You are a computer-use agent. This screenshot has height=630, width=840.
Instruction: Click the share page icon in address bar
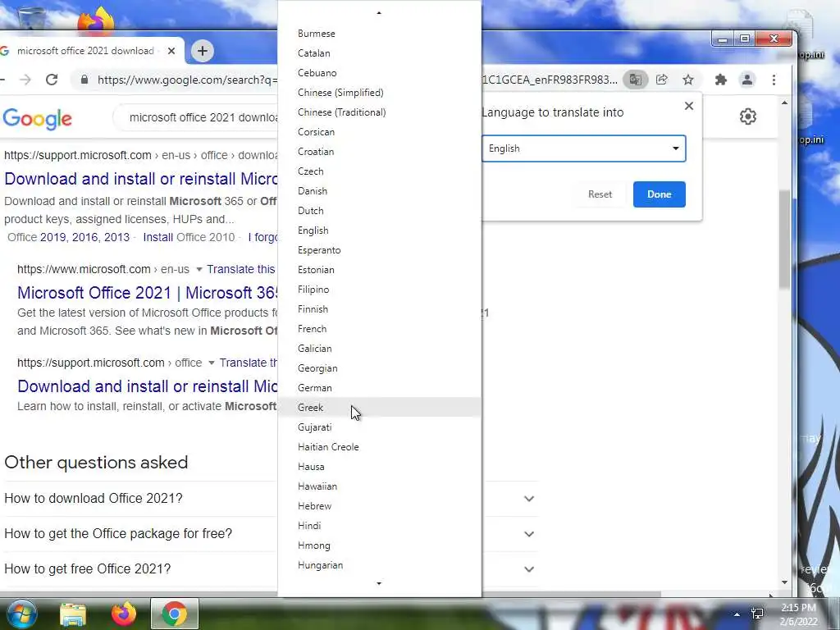coord(662,80)
